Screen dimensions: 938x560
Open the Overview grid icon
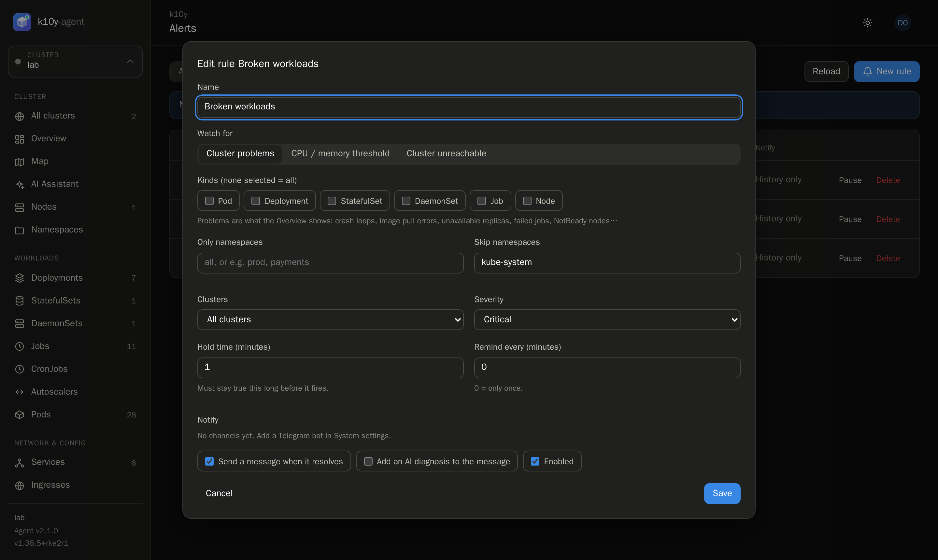(19, 139)
